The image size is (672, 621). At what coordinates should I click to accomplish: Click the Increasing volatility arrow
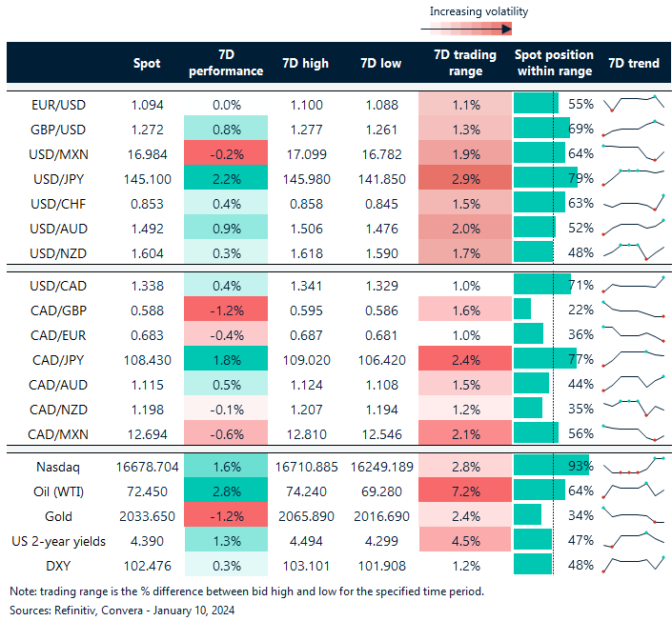pyautogui.click(x=465, y=29)
